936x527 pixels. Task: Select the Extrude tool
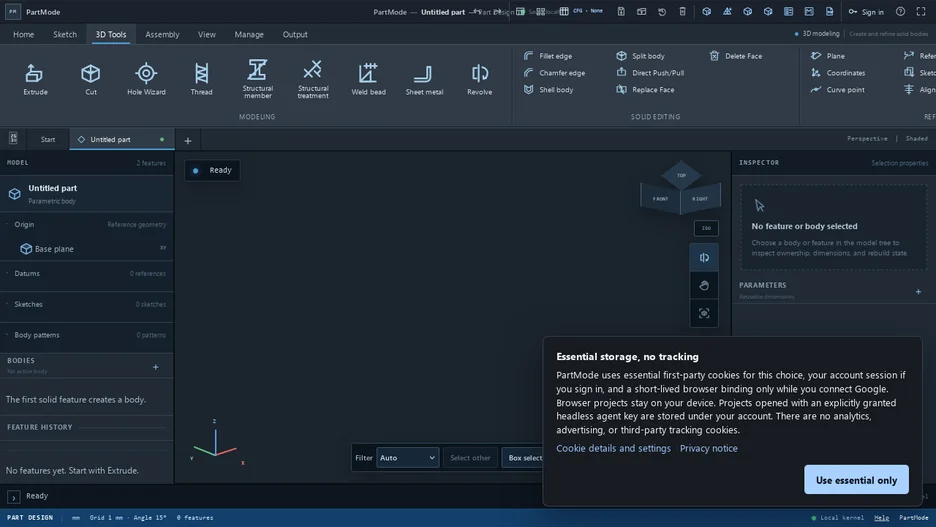click(35, 79)
